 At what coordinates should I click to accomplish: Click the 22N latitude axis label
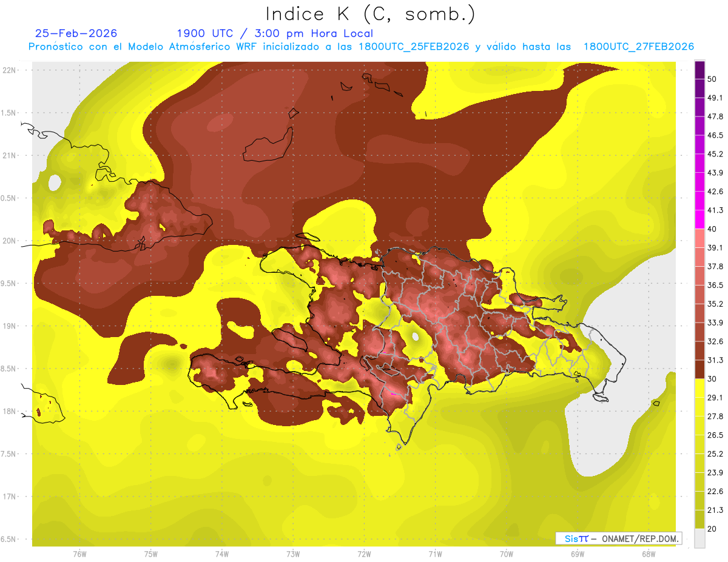click(x=10, y=70)
